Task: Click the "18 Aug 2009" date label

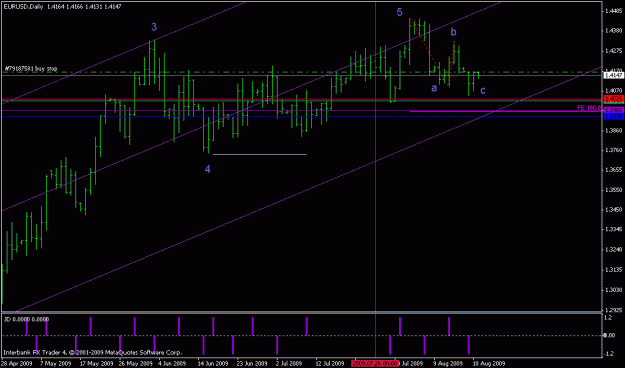Action: (489, 364)
